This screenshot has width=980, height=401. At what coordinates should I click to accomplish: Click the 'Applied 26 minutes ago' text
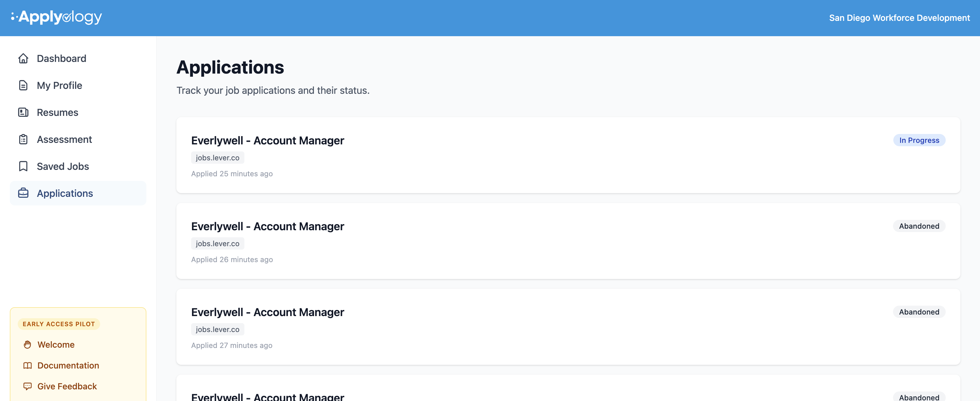pos(232,260)
